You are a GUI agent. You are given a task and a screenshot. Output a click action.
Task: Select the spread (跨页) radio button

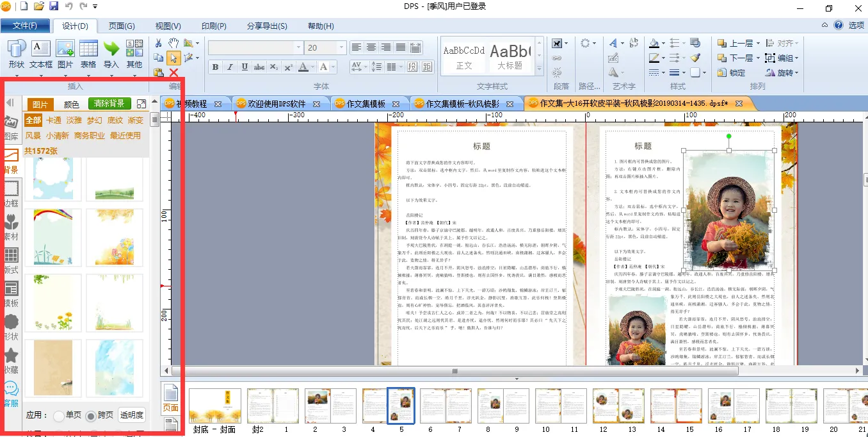click(x=91, y=415)
